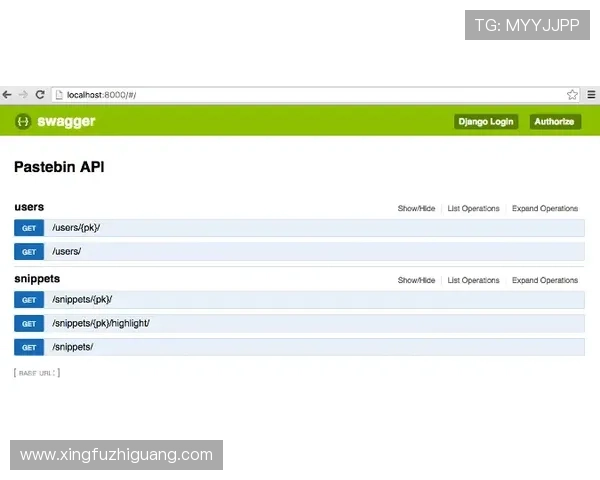Click the page icon in the address bar
600x480 pixels.
[x=59, y=95]
